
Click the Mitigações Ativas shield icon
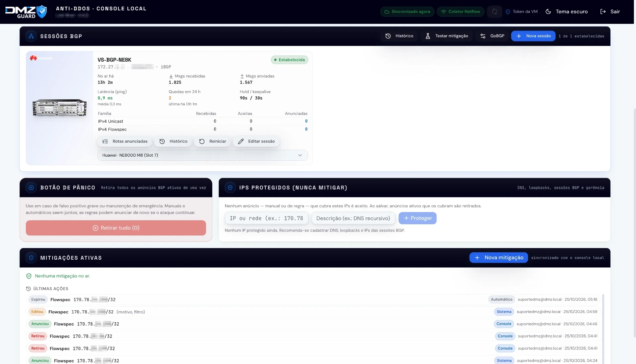pos(31,258)
